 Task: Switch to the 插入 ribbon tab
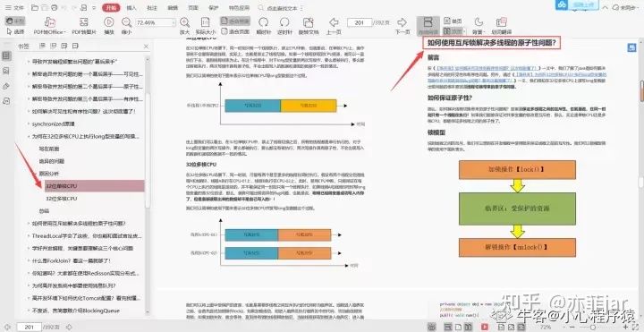click(131, 8)
